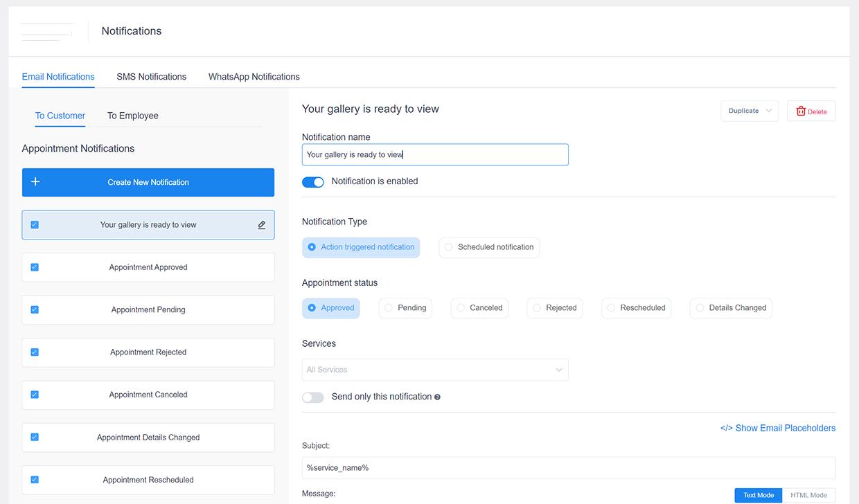The width and height of the screenshot is (859, 504).
Task: Switch to WhatsApp Notifications tab
Action: coord(254,77)
